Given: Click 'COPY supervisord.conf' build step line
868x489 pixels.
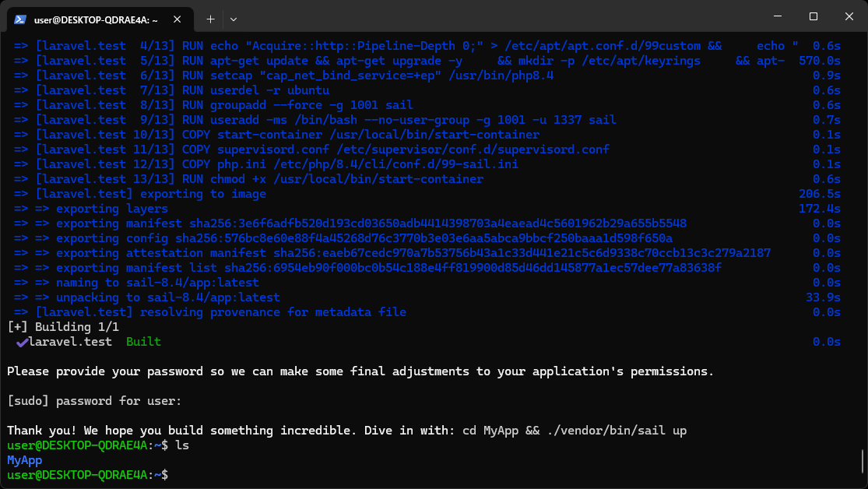Looking at the screenshot, I should (x=311, y=150).
